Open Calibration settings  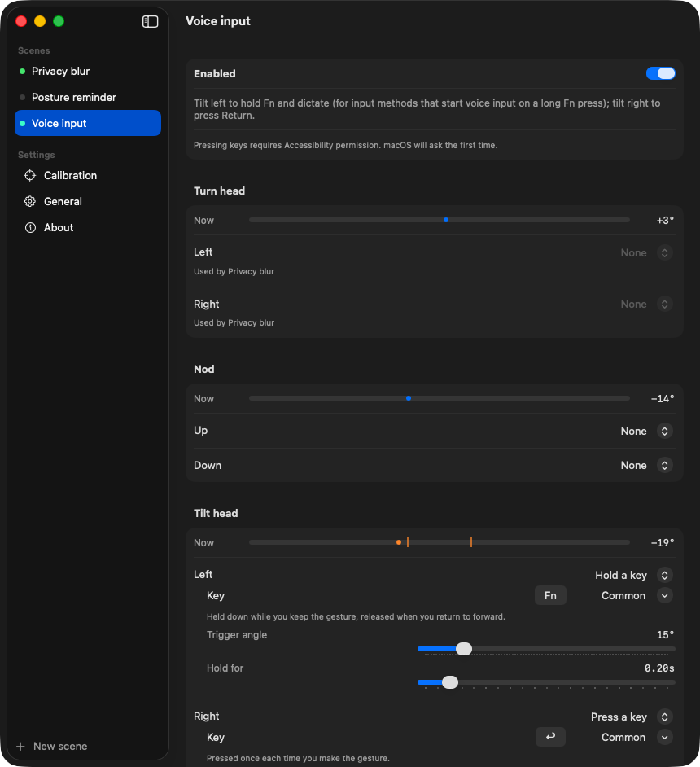(x=88, y=175)
